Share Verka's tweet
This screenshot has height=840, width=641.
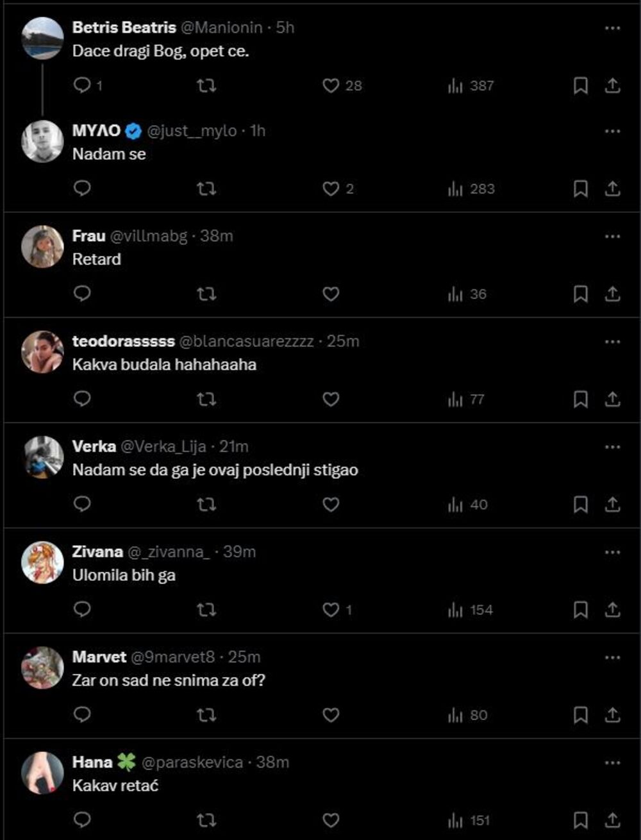tap(613, 505)
